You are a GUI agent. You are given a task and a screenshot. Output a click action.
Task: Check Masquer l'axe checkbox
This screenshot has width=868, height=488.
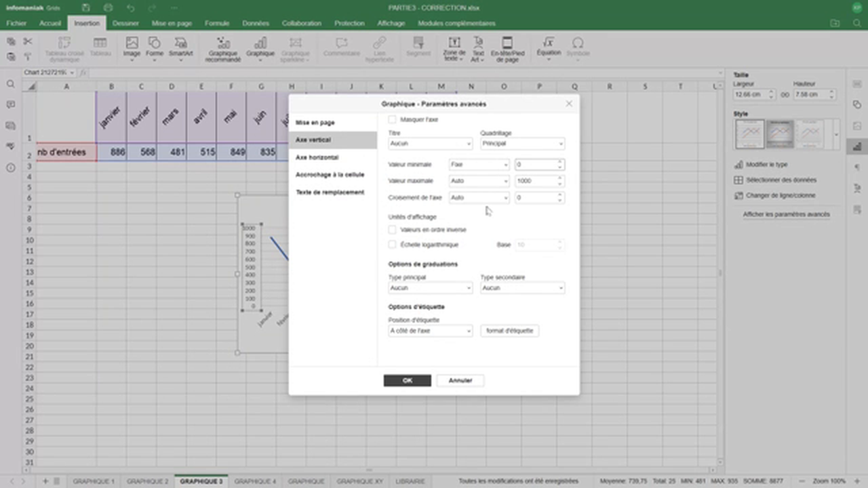[392, 119]
